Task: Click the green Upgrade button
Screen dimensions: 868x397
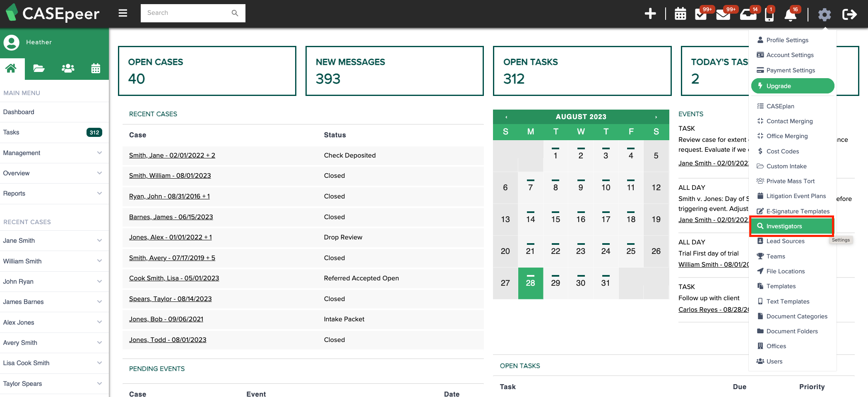Action: pyautogui.click(x=792, y=86)
